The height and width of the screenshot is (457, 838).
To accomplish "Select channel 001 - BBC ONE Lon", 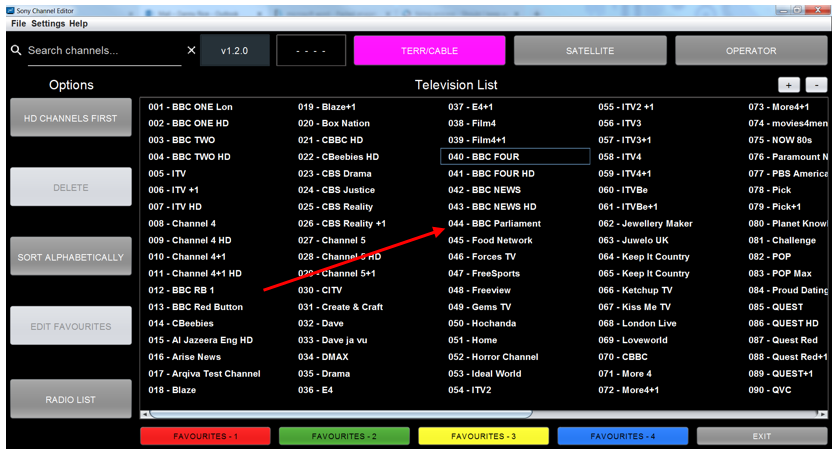I will click(190, 107).
